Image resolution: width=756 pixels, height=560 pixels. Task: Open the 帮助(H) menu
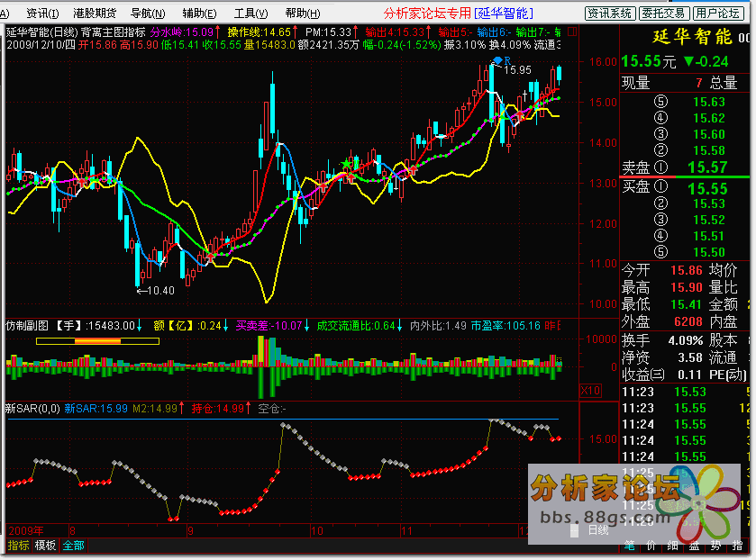pyautogui.click(x=302, y=13)
